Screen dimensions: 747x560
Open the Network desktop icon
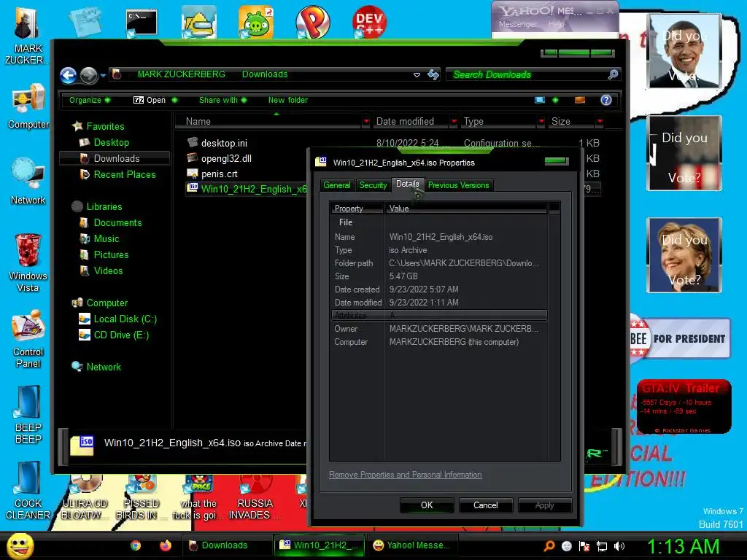28,182
